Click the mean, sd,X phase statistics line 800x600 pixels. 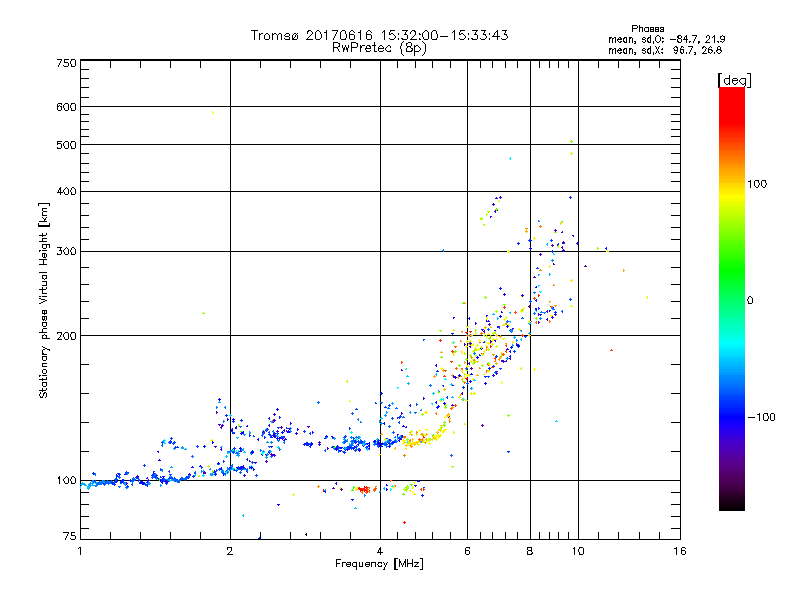665,51
